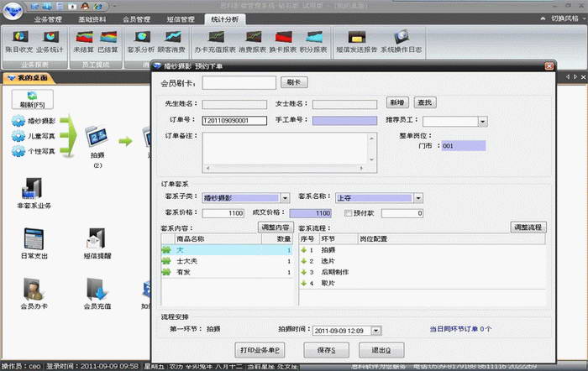Click the 订单备注 scrollbar down arrow

[371, 159]
